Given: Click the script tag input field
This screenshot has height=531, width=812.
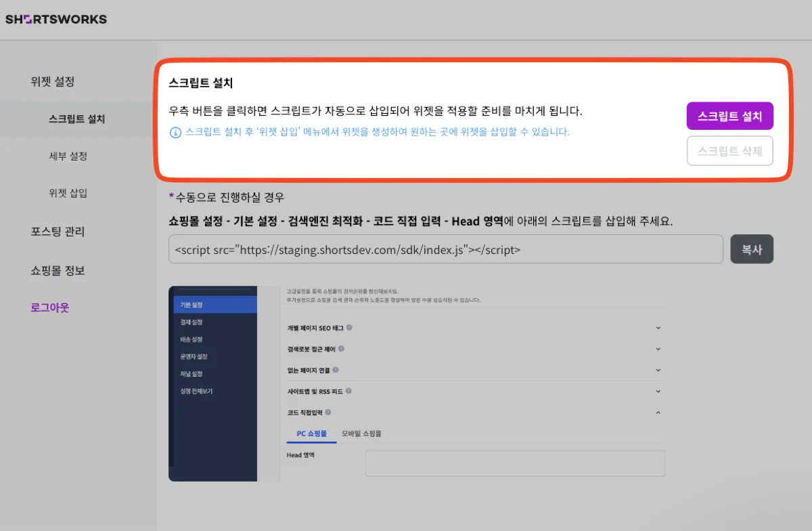Looking at the screenshot, I should click(446, 249).
